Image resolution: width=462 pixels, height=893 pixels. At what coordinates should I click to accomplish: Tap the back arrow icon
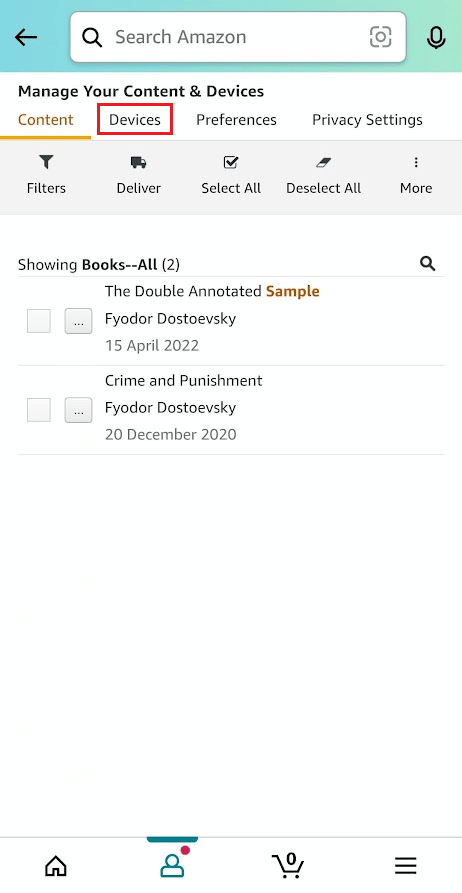pos(26,38)
